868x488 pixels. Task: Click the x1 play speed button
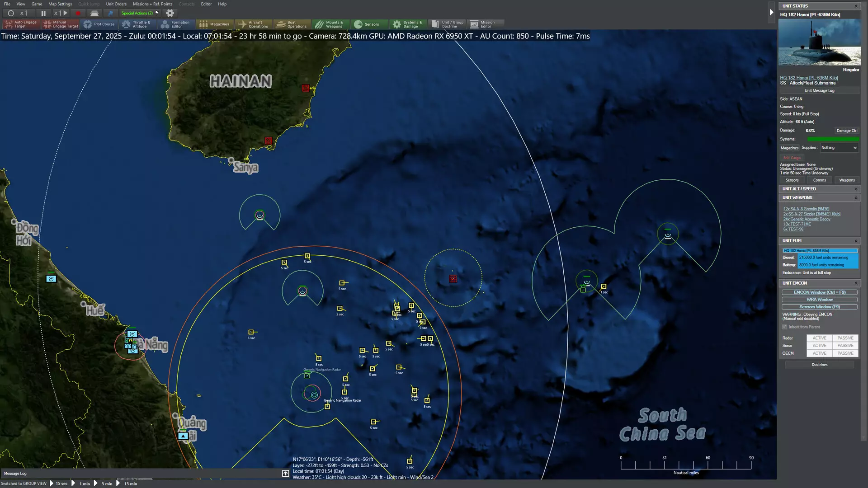(60, 13)
